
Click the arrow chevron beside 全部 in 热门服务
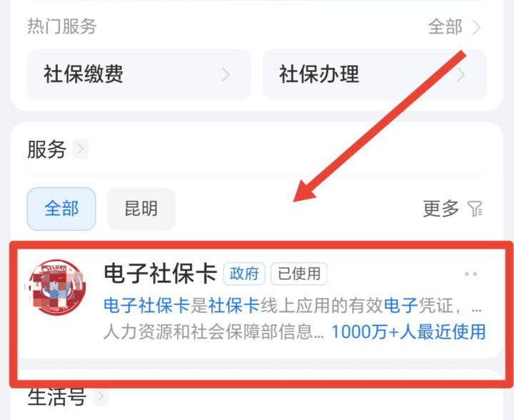pyautogui.click(x=477, y=27)
